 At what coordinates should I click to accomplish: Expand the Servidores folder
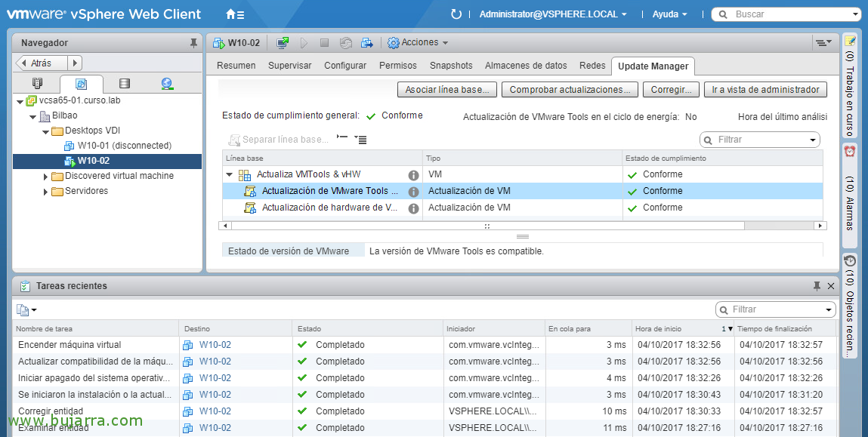(46, 192)
